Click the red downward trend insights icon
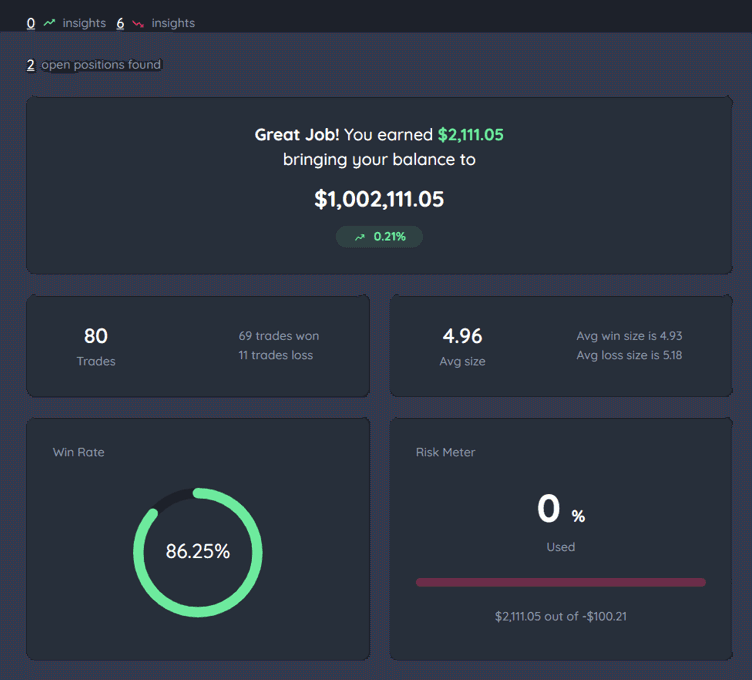The height and width of the screenshot is (680, 752). tap(138, 23)
